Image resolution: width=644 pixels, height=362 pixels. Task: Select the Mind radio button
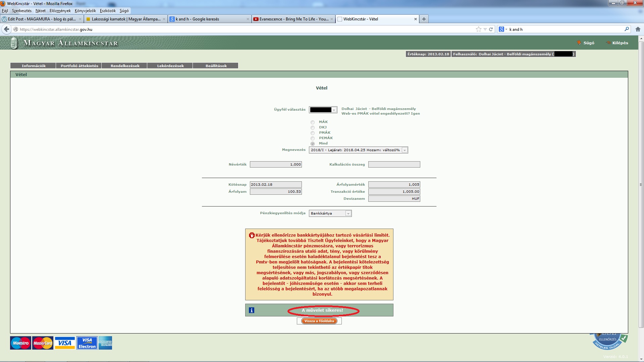coord(313,144)
